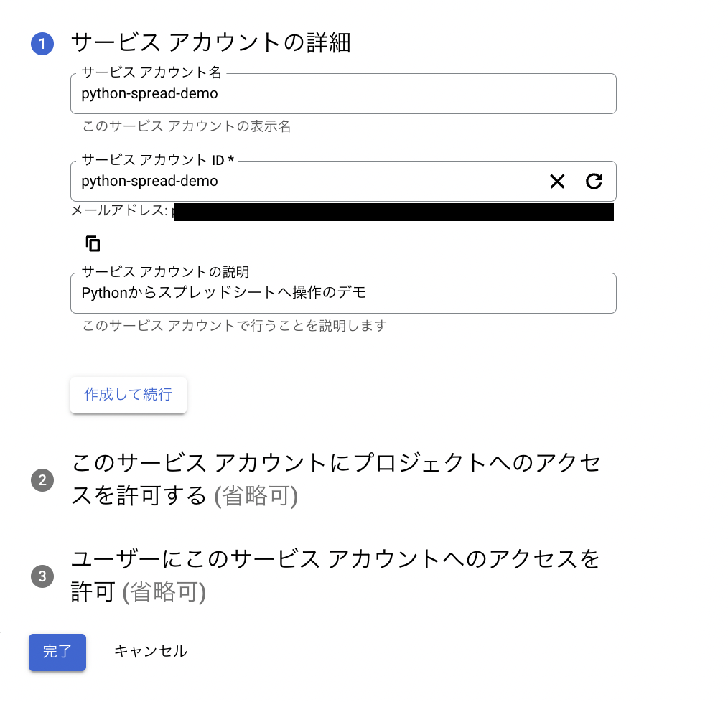Clear the サービス アカウント ID field using X icon
This screenshot has width=728, height=702.
(557, 182)
